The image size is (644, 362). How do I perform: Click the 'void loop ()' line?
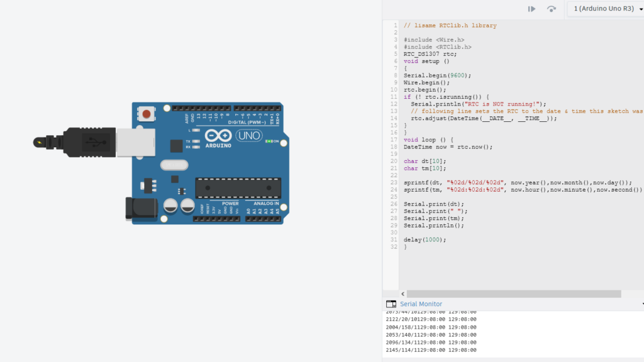click(x=428, y=140)
